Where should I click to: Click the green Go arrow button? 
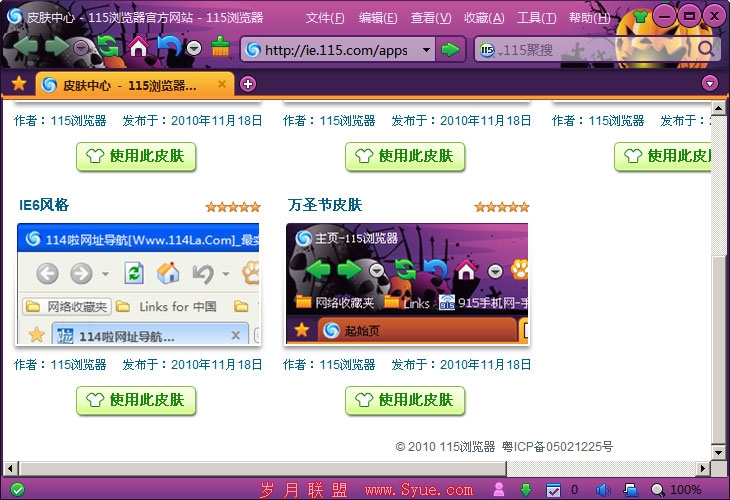point(450,49)
